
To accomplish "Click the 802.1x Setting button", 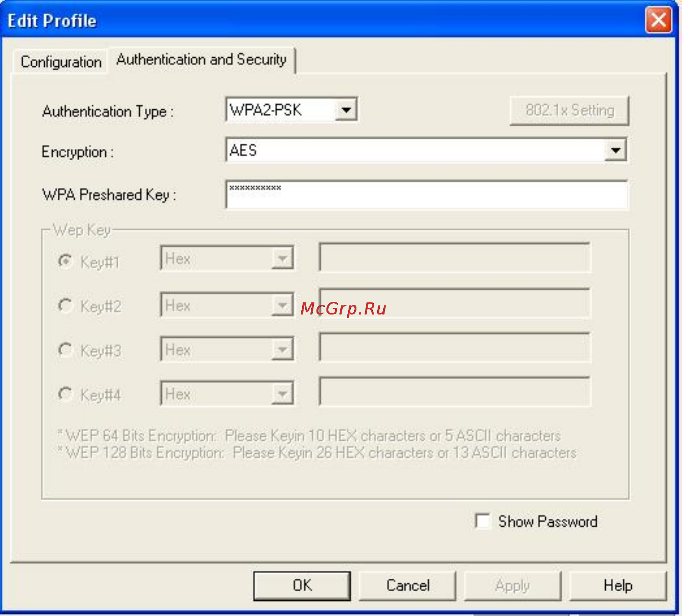I will coord(569,111).
